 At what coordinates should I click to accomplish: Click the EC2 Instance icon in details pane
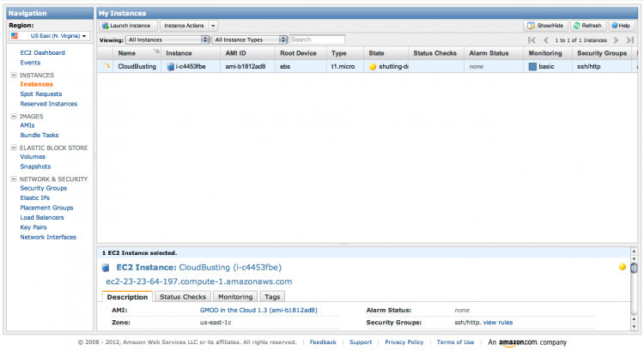(x=106, y=268)
